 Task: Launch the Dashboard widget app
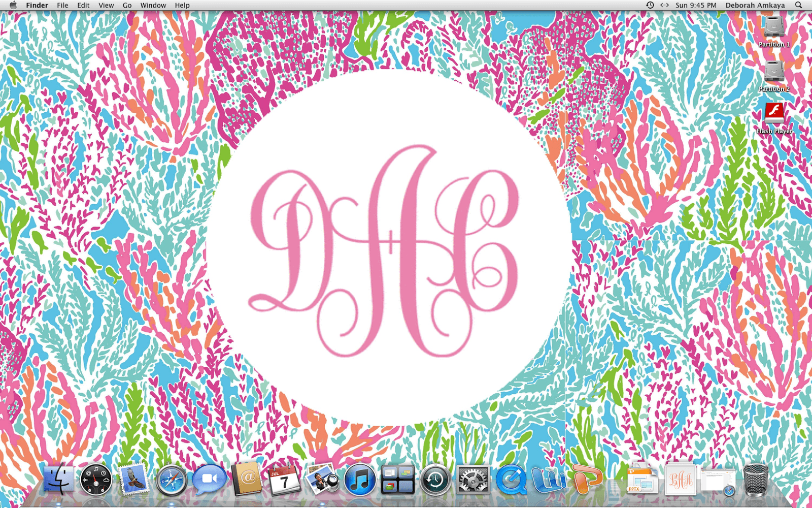(95, 479)
